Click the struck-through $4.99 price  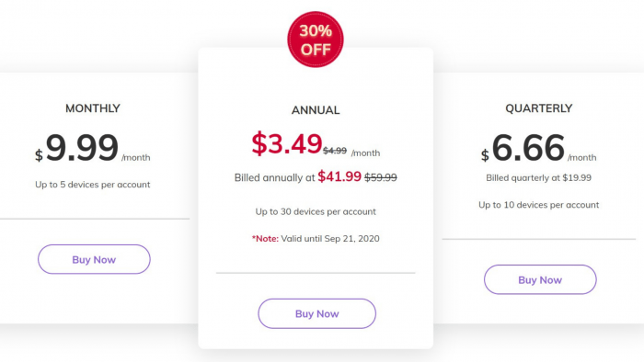pyautogui.click(x=335, y=151)
